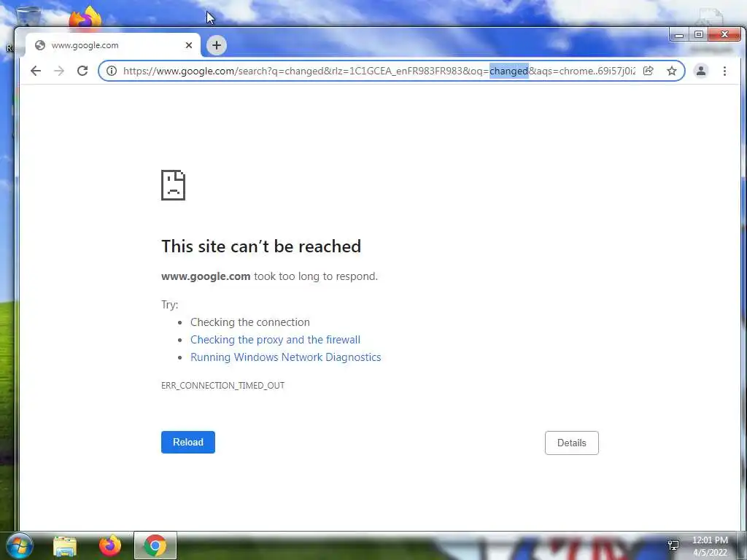Open Checking the proxy and the firewall link
The image size is (747, 560).
275,340
